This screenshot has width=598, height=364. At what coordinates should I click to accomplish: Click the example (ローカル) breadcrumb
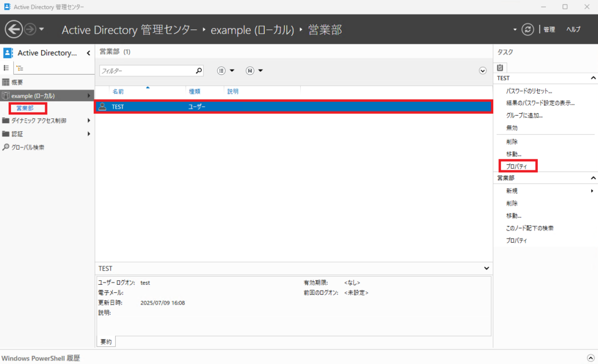point(253,29)
